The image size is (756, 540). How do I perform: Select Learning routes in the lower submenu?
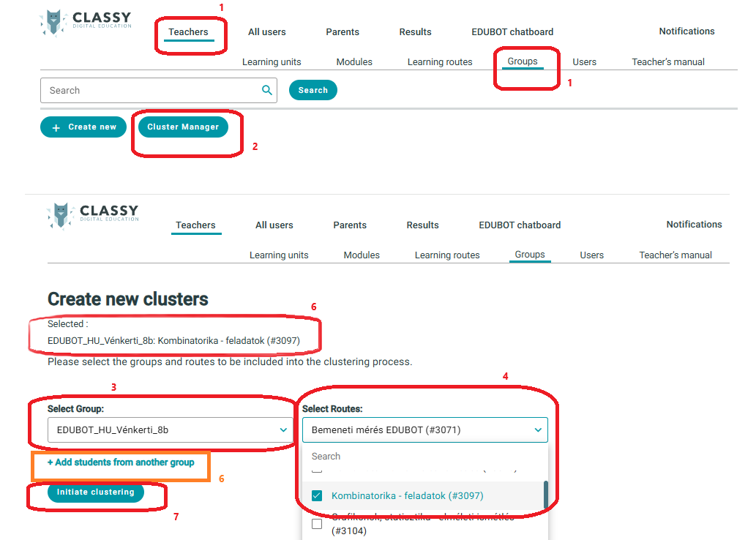tap(447, 255)
